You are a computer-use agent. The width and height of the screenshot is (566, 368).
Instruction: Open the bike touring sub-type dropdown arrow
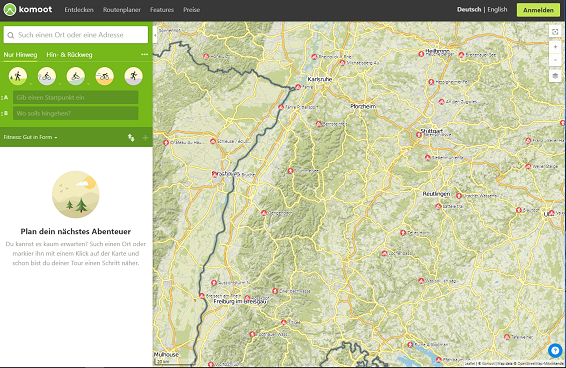[60, 85]
